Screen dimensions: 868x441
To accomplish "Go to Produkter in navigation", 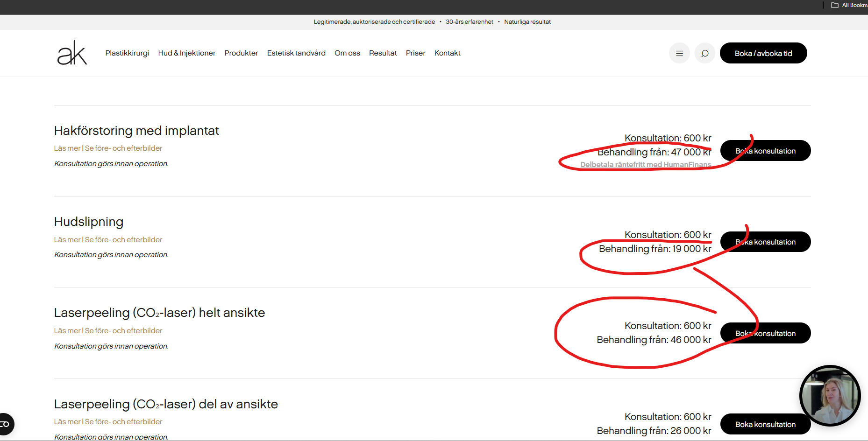I will [x=241, y=53].
